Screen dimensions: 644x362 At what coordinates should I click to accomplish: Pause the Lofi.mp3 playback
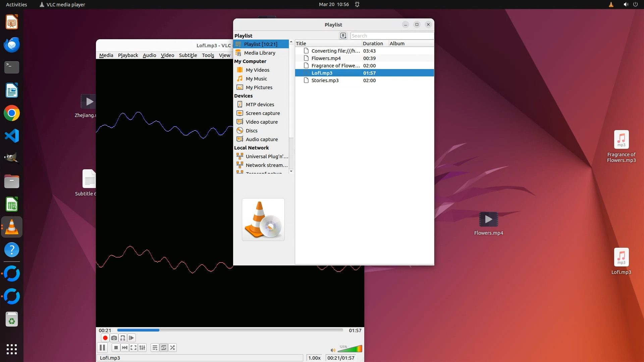coord(102,348)
